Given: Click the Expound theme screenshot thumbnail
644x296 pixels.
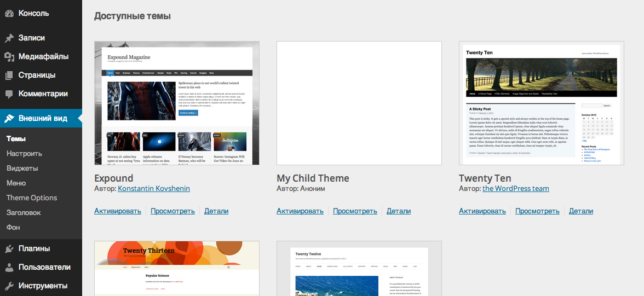Looking at the screenshot, I should click(x=177, y=103).
